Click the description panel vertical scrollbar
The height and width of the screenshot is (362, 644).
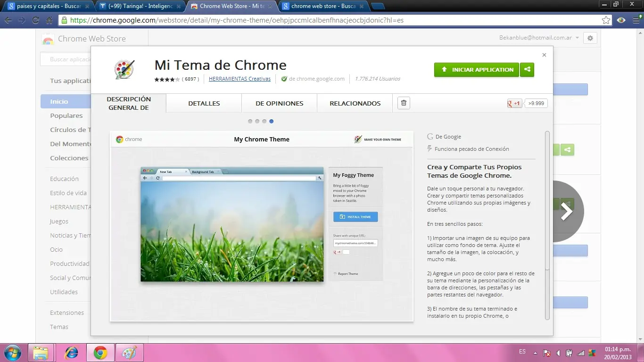(x=547, y=200)
